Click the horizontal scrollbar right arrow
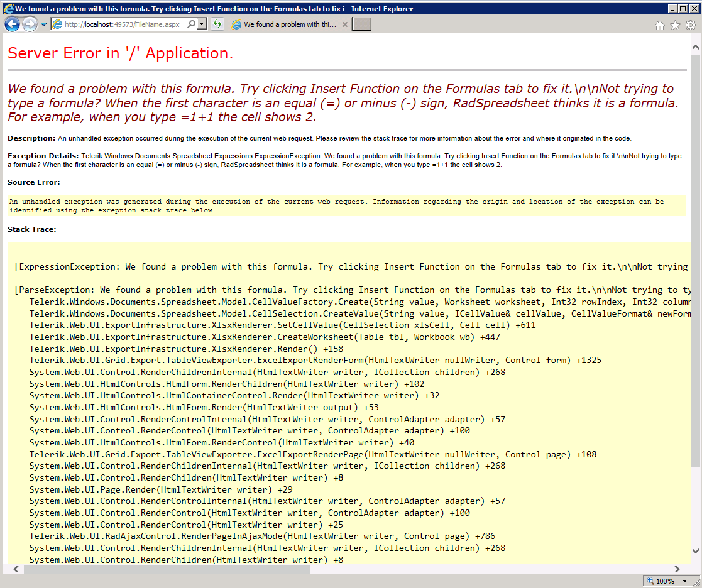This screenshot has height=588, width=702. [677, 569]
